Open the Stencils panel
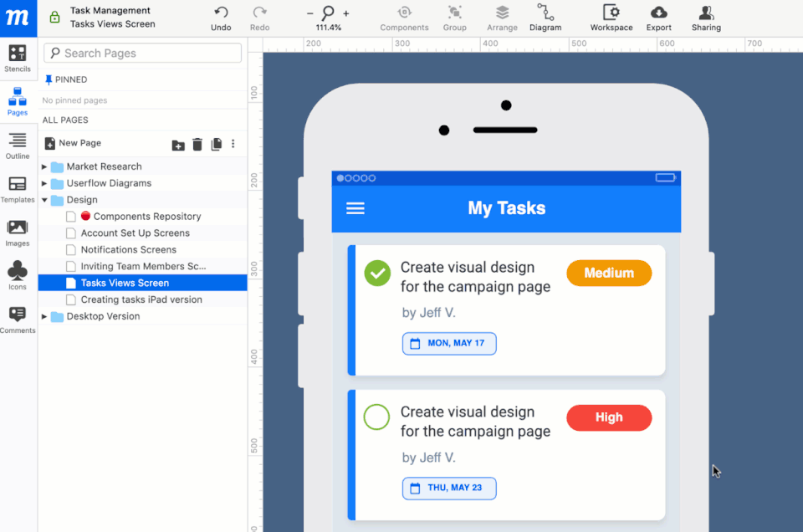Image resolution: width=803 pixels, height=532 pixels. [x=18, y=59]
